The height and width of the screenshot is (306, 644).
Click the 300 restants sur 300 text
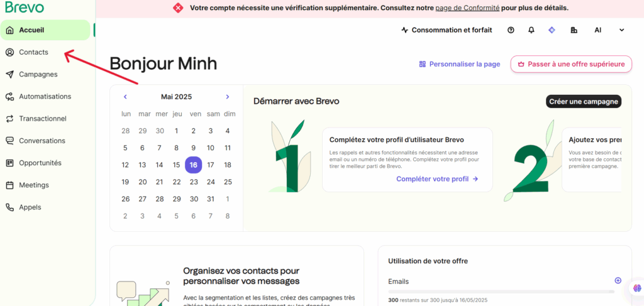(x=438, y=300)
